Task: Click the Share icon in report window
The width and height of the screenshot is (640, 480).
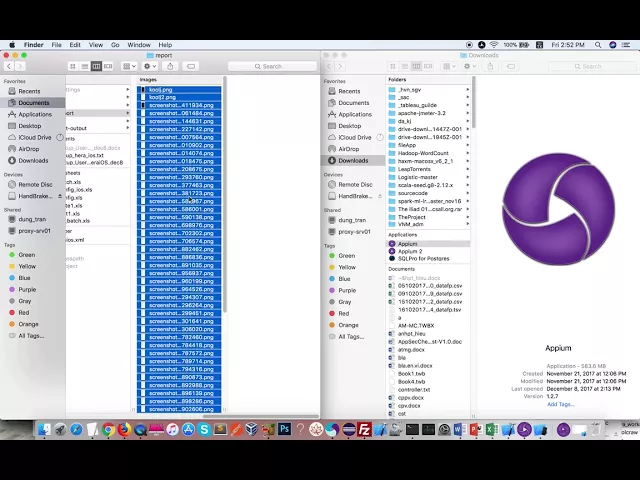Action: coord(170,66)
